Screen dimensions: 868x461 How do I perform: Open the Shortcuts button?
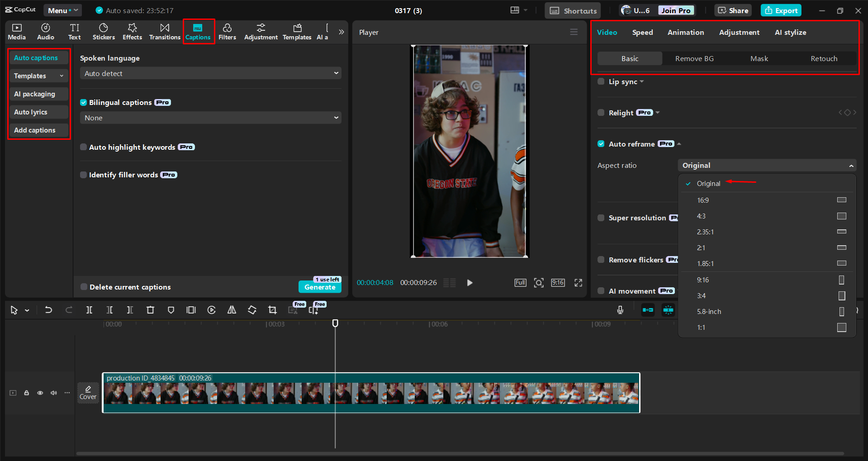click(x=573, y=10)
